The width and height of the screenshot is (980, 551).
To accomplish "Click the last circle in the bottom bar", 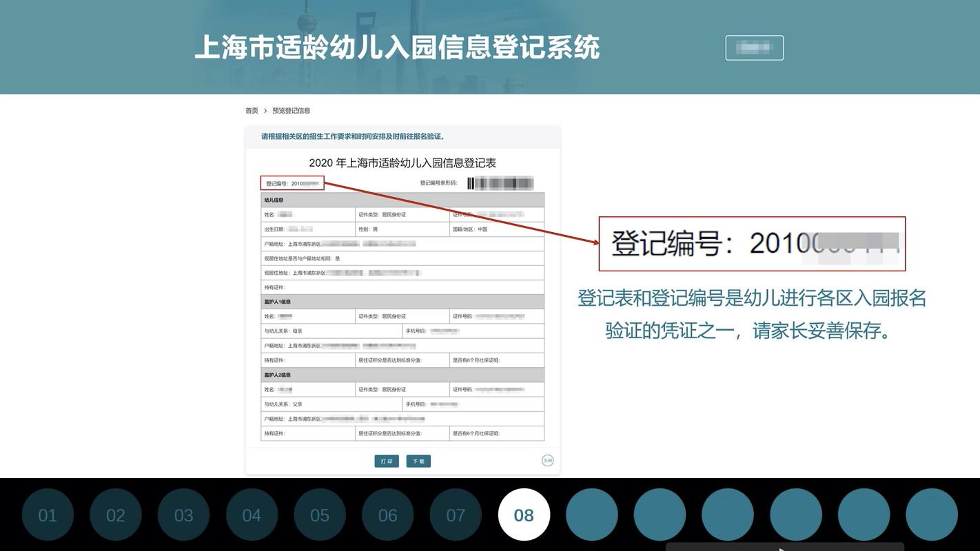I will 932,514.
